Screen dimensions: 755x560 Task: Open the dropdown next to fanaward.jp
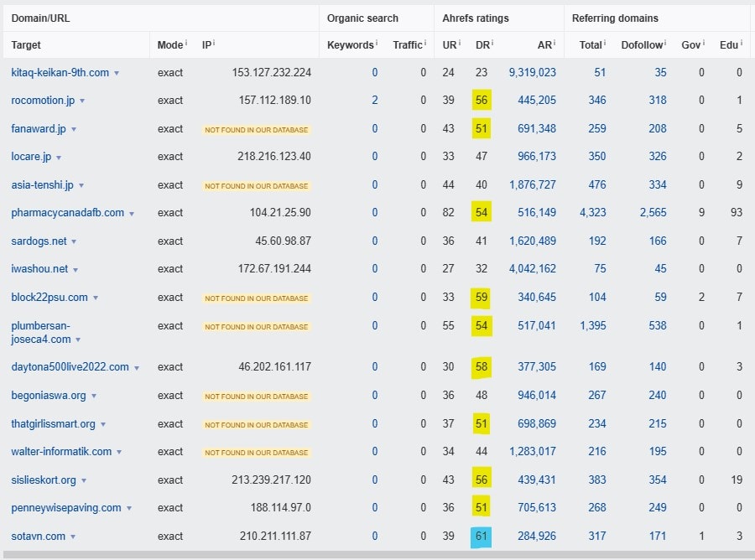click(x=74, y=129)
